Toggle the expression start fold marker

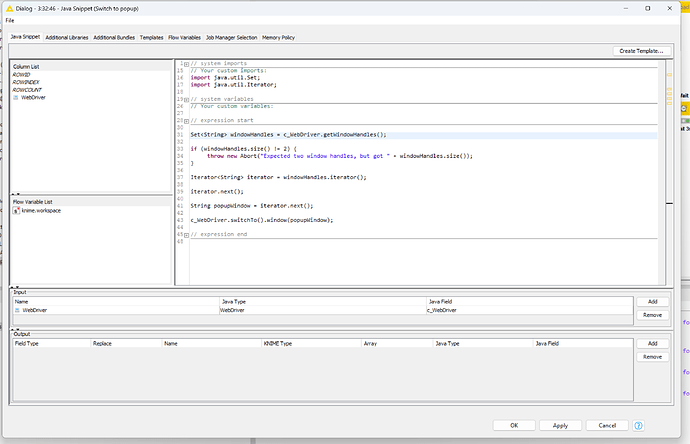point(186,121)
